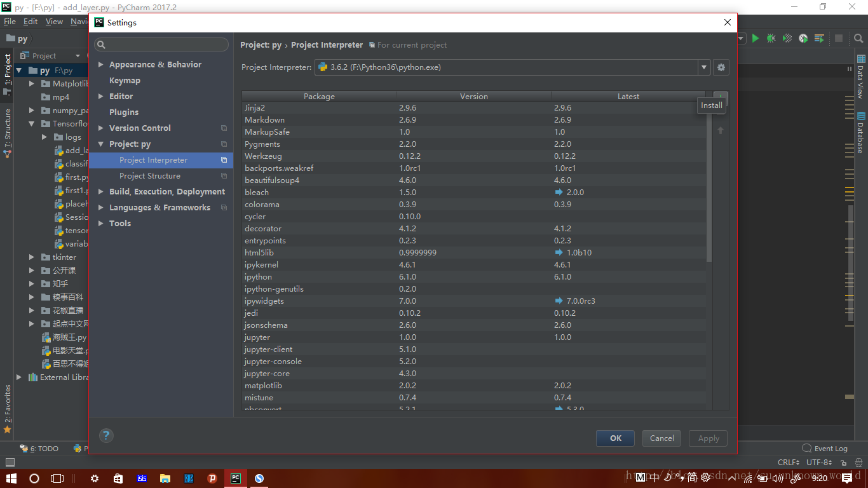This screenshot has width=868, height=488.
Task: Expand the tkinter folder in project tree
Action: [x=32, y=257]
